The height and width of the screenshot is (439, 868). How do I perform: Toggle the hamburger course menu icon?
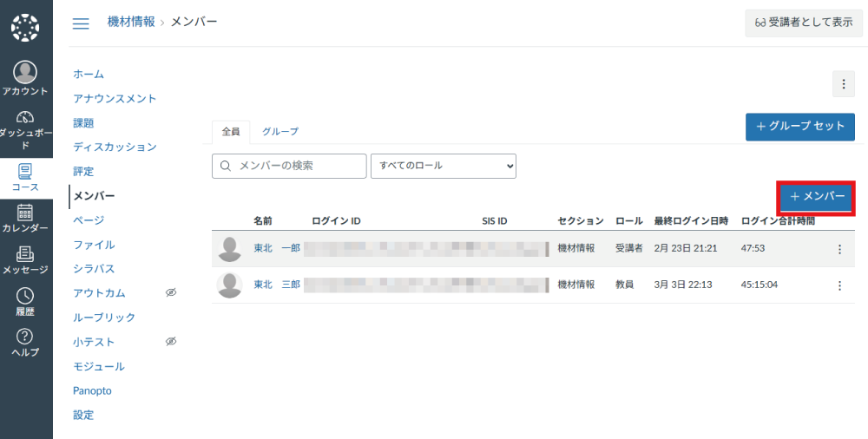click(81, 23)
